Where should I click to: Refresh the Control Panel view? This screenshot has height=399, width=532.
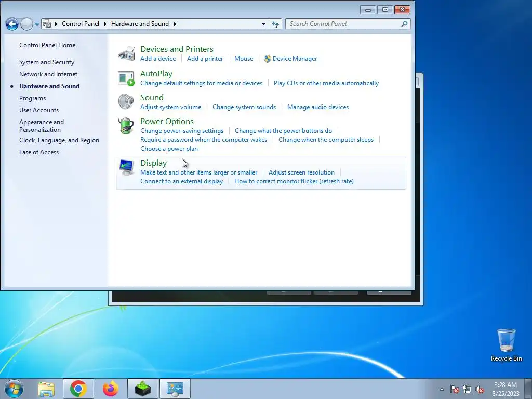pyautogui.click(x=275, y=24)
